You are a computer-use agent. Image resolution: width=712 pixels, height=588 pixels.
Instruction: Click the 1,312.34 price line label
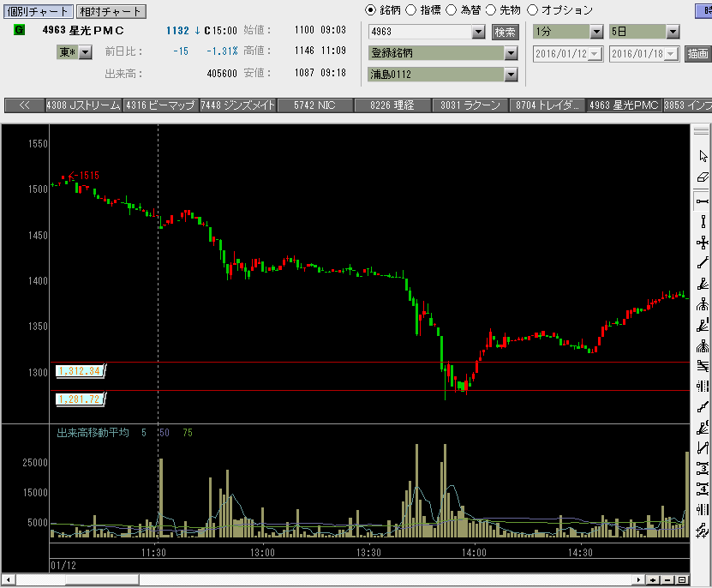pos(80,371)
